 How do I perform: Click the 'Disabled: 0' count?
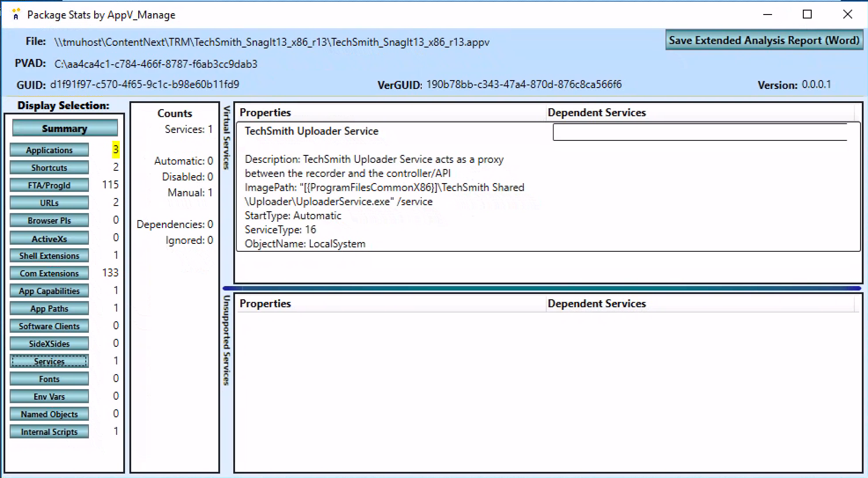[188, 177]
